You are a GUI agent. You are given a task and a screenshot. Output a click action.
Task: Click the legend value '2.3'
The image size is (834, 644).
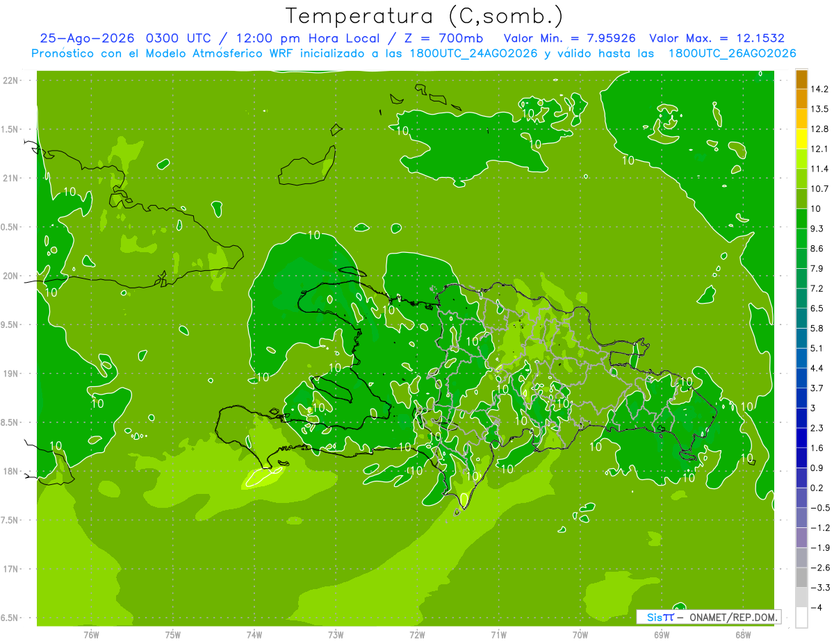click(817, 428)
